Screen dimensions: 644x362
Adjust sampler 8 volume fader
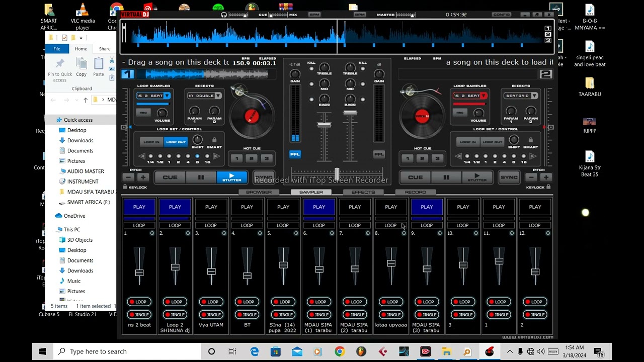click(391, 263)
